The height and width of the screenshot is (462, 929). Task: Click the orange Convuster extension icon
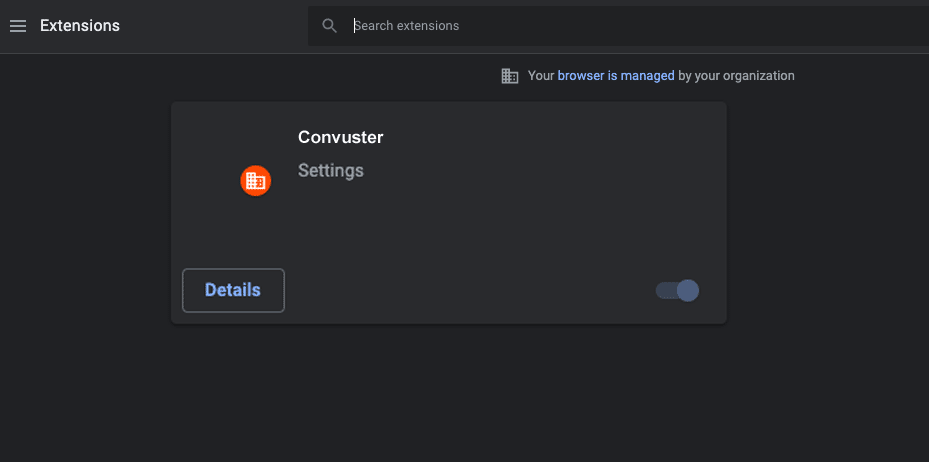coord(255,181)
